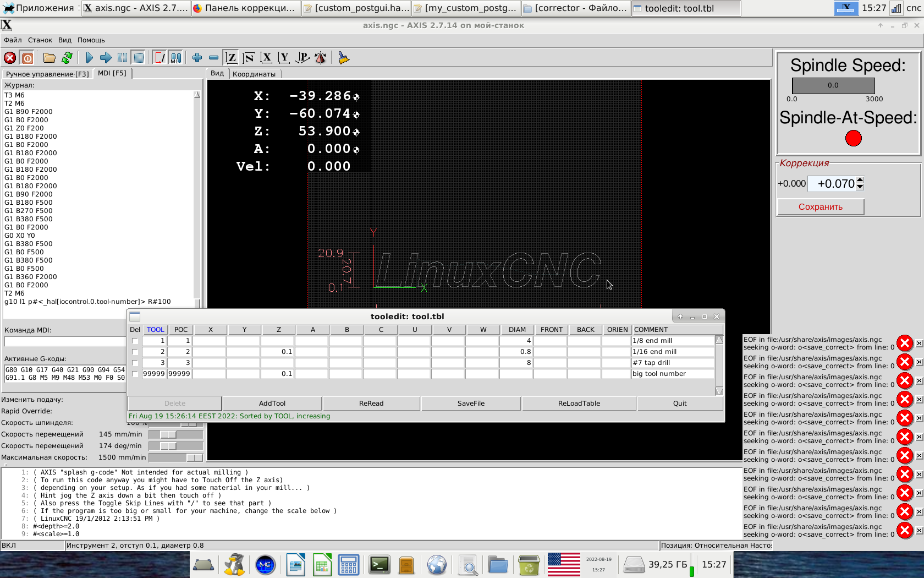This screenshot has width=924, height=578.
Task: Click AddTool in the tool editor
Action: tap(272, 403)
